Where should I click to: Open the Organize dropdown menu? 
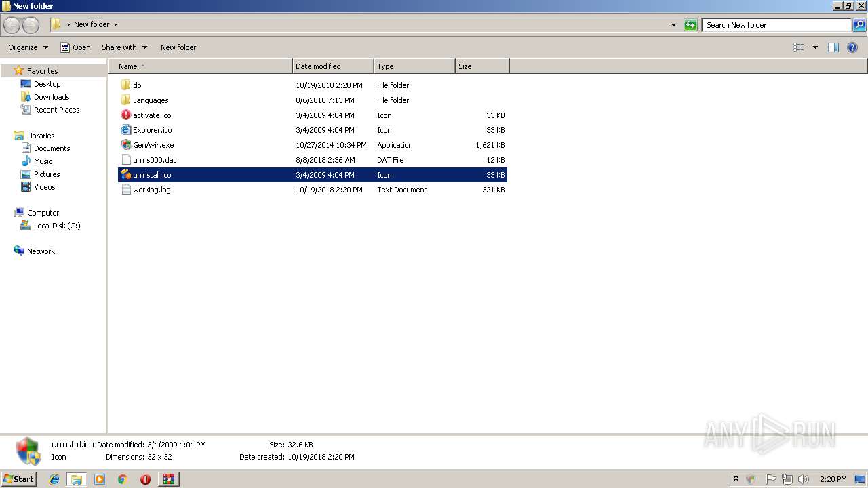coord(28,47)
